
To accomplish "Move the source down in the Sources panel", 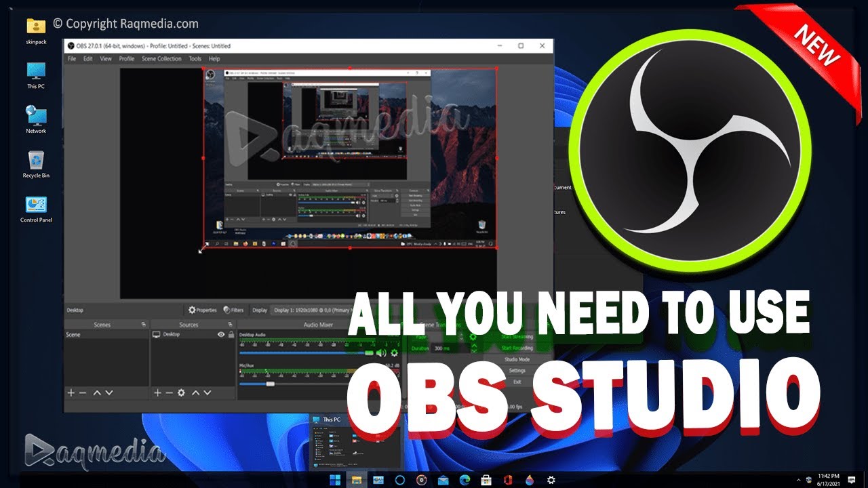I will [x=208, y=392].
